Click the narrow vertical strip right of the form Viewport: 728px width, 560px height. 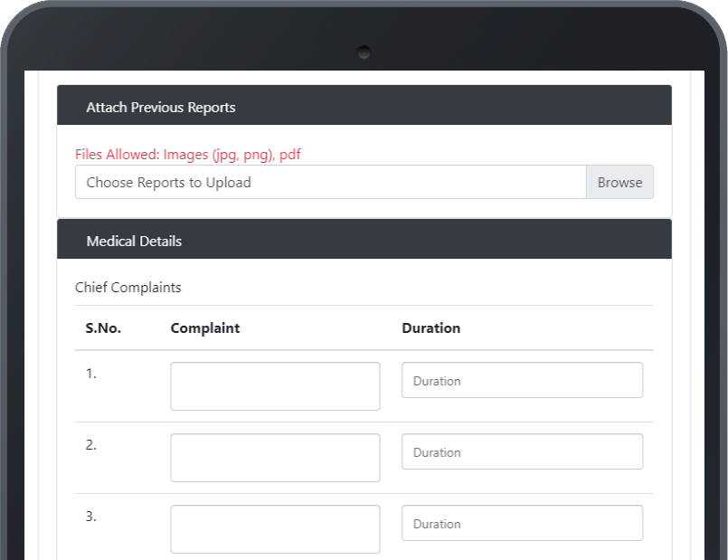click(x=697, y=317)
